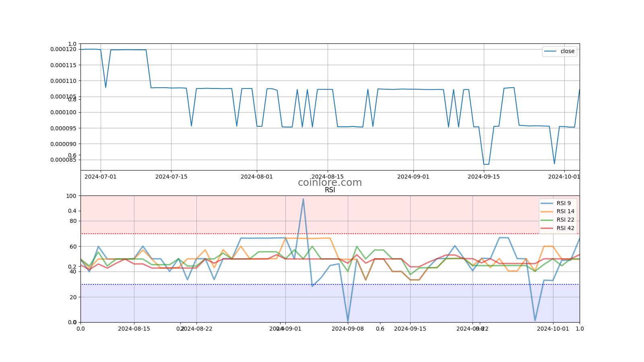The height and width of the screenshot is (362, 644).
Task: Click the 100 label on RSI axis
Action: click(71, 196)
